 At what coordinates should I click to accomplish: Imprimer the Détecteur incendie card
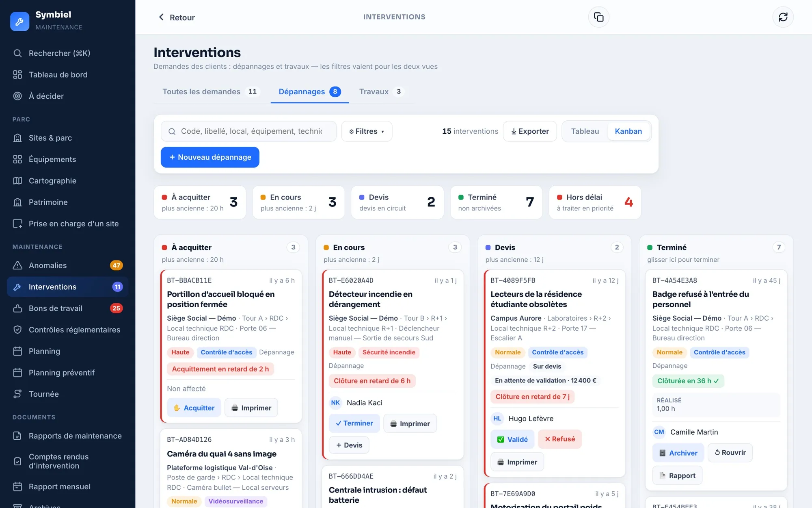click(x=410, y=423)
